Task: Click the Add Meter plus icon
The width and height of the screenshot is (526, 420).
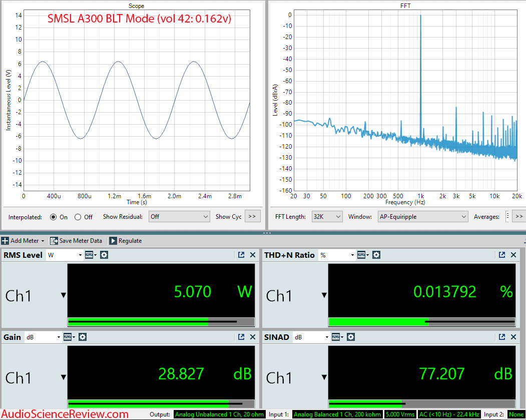Action: click(5, 241)
